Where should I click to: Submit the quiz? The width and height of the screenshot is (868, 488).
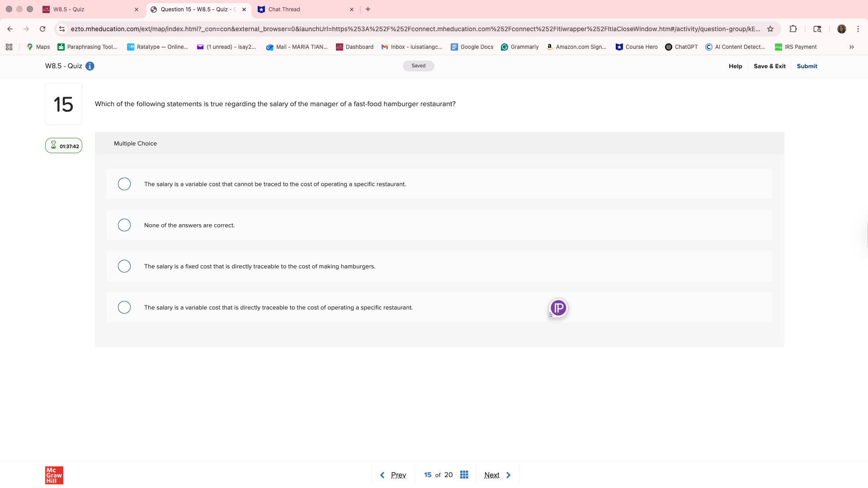pos(807,66)
